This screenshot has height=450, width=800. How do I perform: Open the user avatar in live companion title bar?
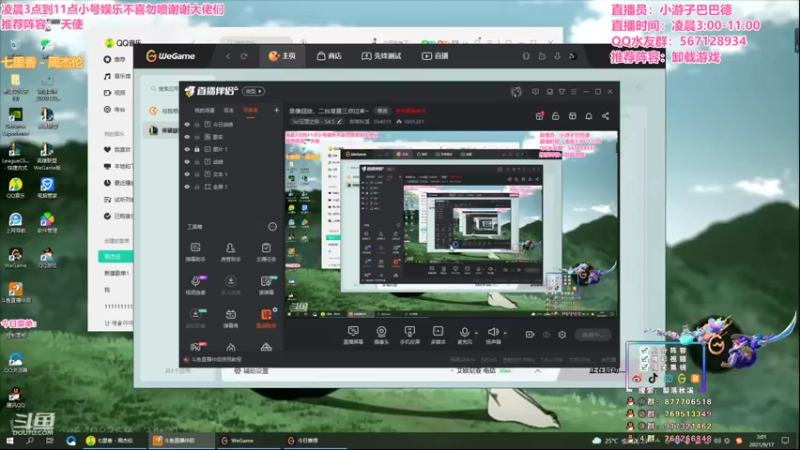516,91
